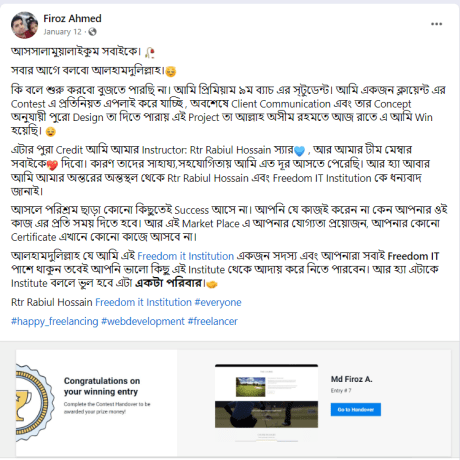Image resolution: width=460 pixels, height=460 pixels.
Task: Open the three-dot post options menu
Action: pos(436,24)
